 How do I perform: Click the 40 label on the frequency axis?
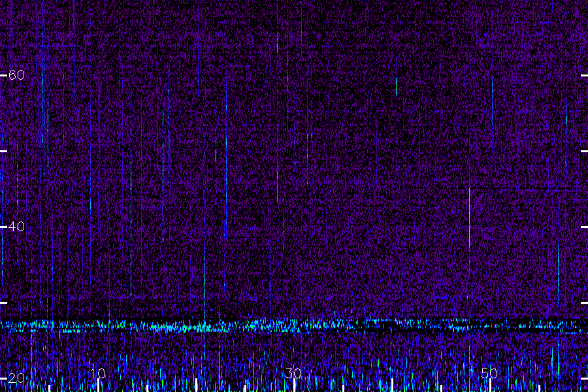16,227
